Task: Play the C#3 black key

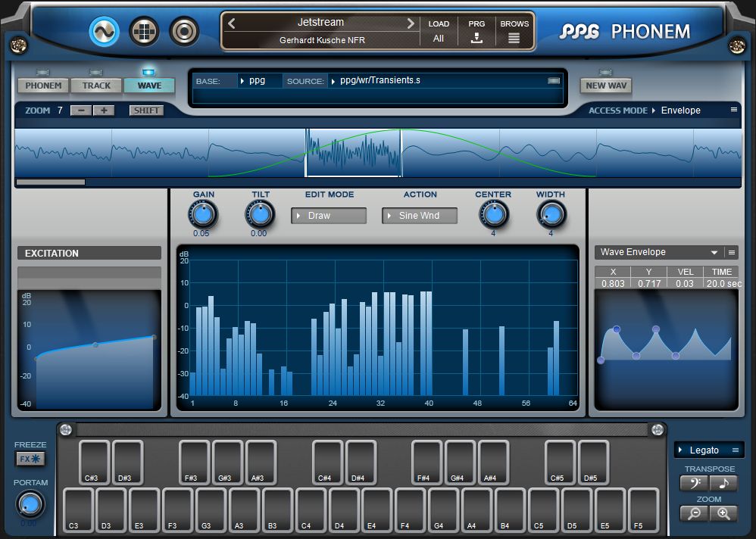Action: 95,462
